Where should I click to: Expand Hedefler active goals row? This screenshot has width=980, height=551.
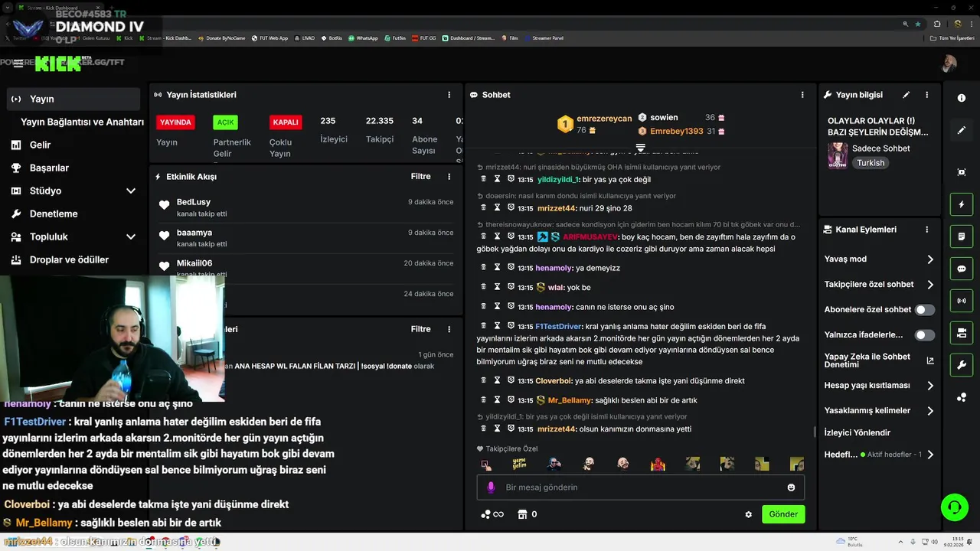930,455
